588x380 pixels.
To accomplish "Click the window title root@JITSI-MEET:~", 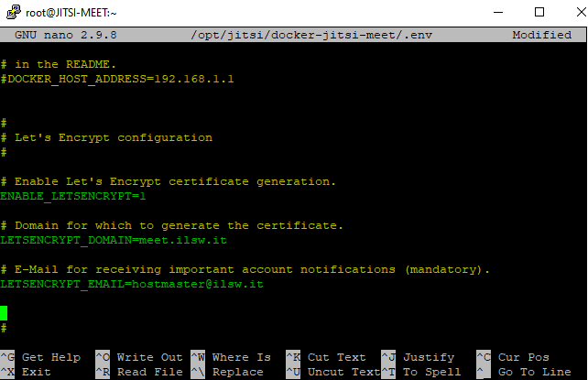I will pos(71,13).
